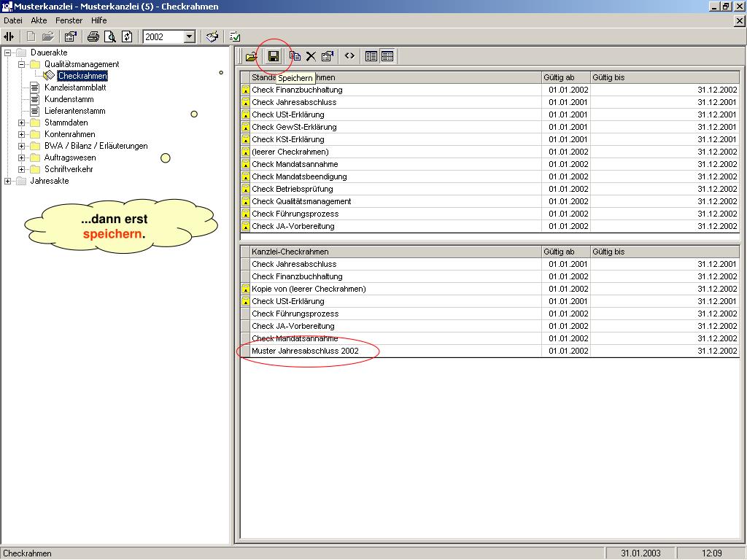
Task: Select Lieferantenstamm in the tree
Action: tap(75, 111)
